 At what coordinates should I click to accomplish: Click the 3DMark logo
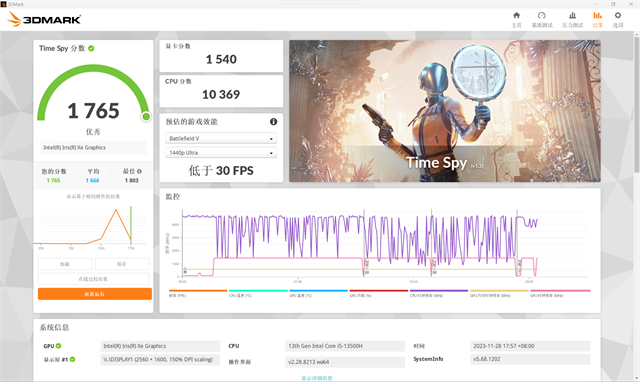point(44,19)
